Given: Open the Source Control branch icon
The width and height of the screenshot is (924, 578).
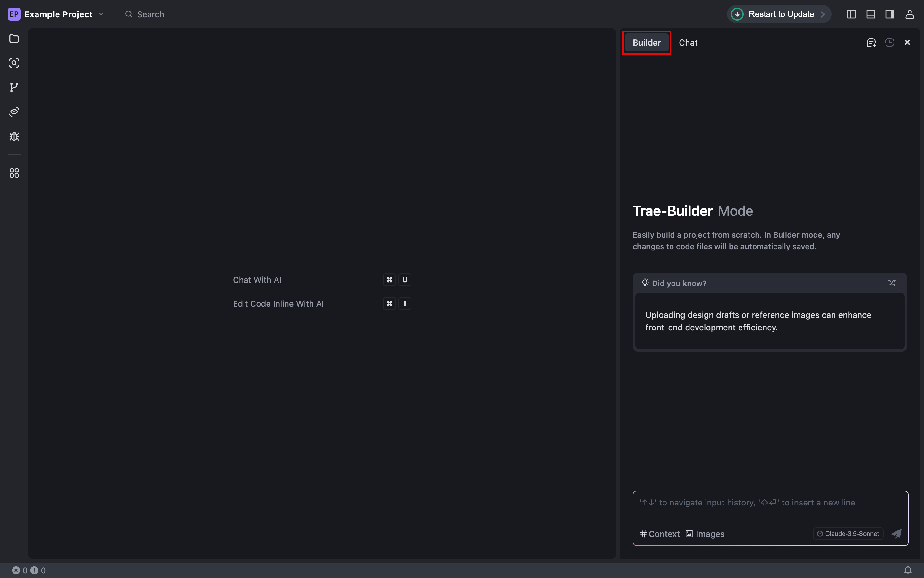Looking at the screenshot, I should (14, 88).
